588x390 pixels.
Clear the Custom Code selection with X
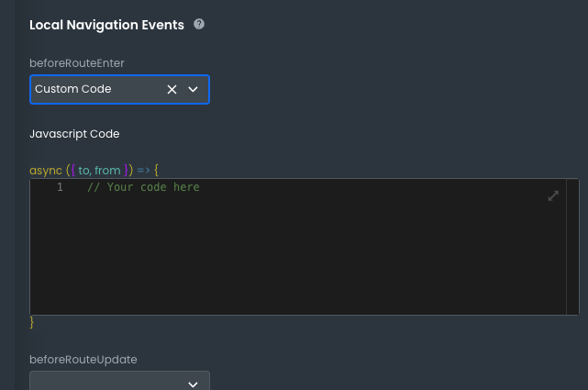pos(172,90)
